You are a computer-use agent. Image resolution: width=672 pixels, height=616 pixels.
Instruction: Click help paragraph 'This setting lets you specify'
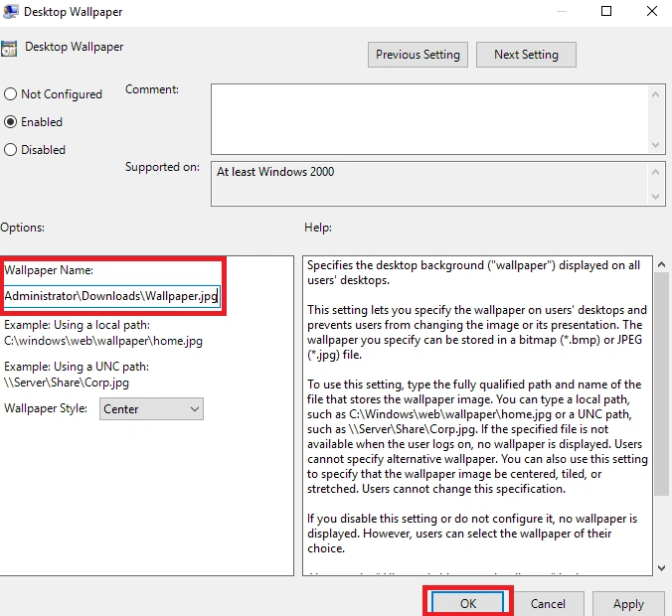coord(477,332)
